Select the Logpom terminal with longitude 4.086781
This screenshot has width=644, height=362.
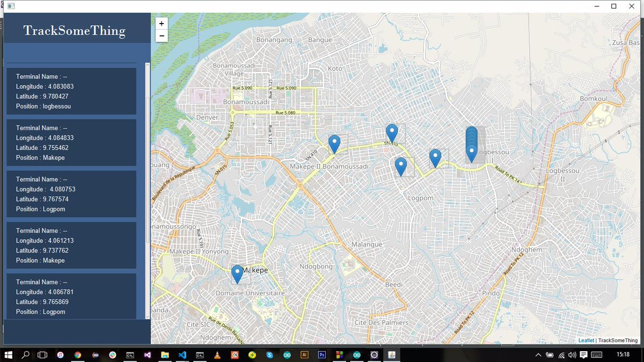coord(71,297)
